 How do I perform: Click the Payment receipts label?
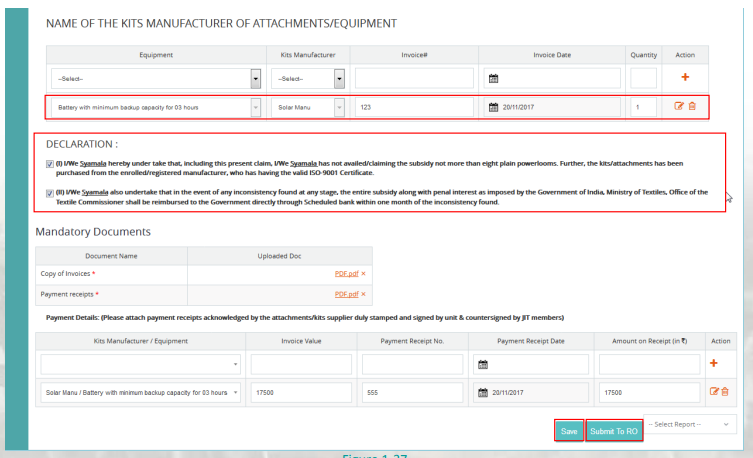[x=67, y=294]
